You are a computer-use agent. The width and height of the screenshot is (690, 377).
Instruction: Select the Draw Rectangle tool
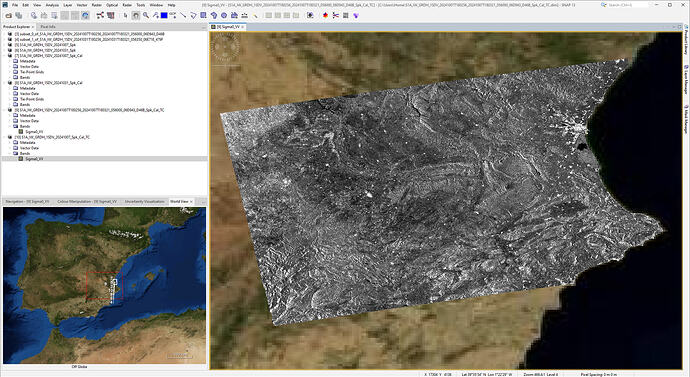203,15
